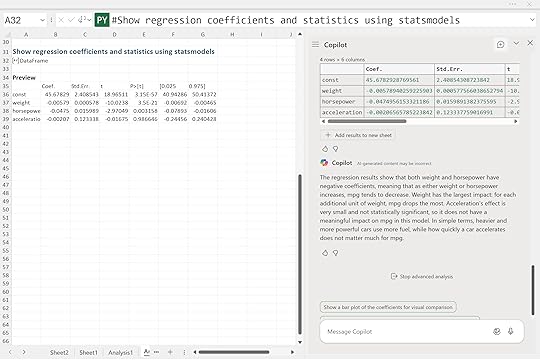This screenshot has height=360, width=540.
Task: Open the Name Box dropdown arrow
Action: pyautogui.click(x=42, y=20)
